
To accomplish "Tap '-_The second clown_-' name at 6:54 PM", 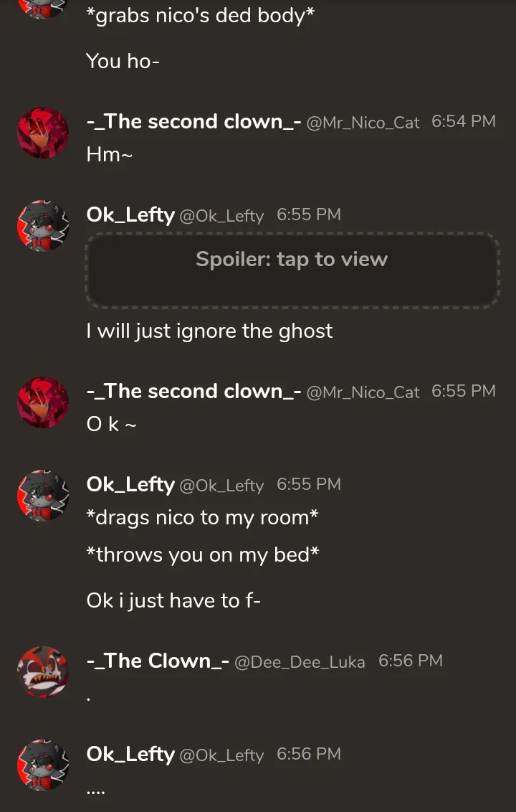I will pyautogui.click(x=193, y=122).
